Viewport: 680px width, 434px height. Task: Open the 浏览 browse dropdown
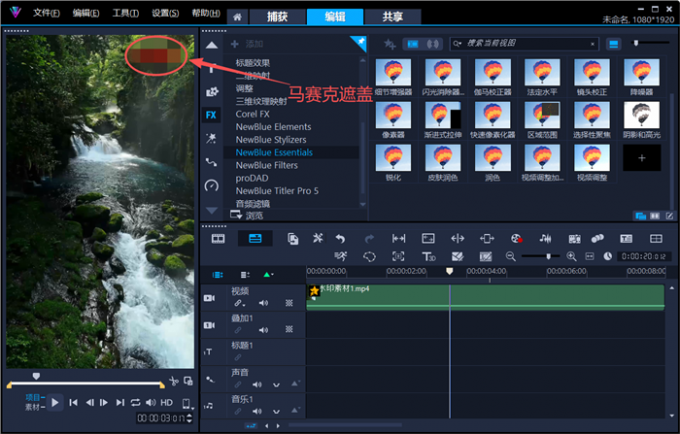tap(246, 215)
